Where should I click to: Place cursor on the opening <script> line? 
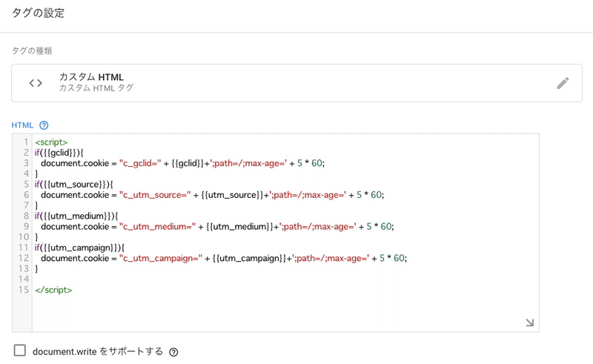pos(51,142)
